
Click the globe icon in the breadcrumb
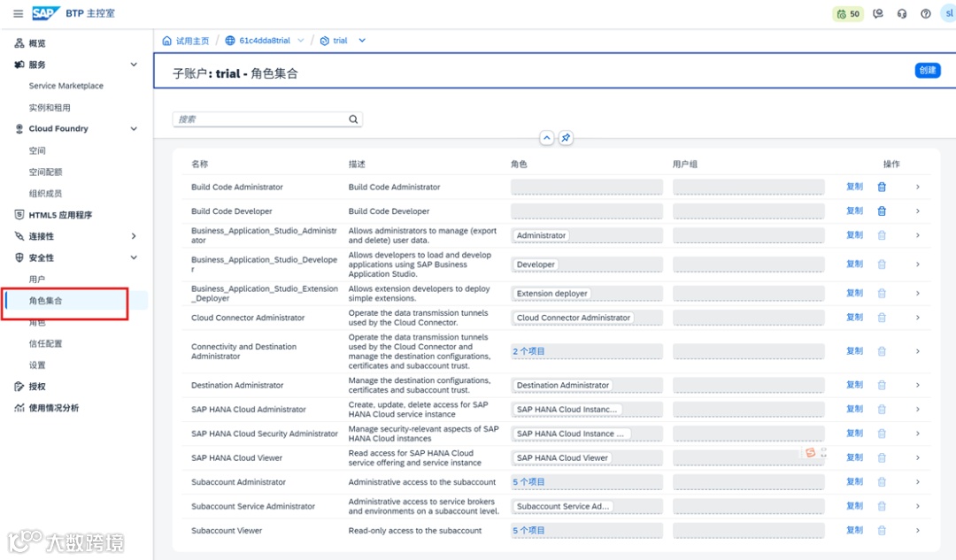tap(230, 41)
